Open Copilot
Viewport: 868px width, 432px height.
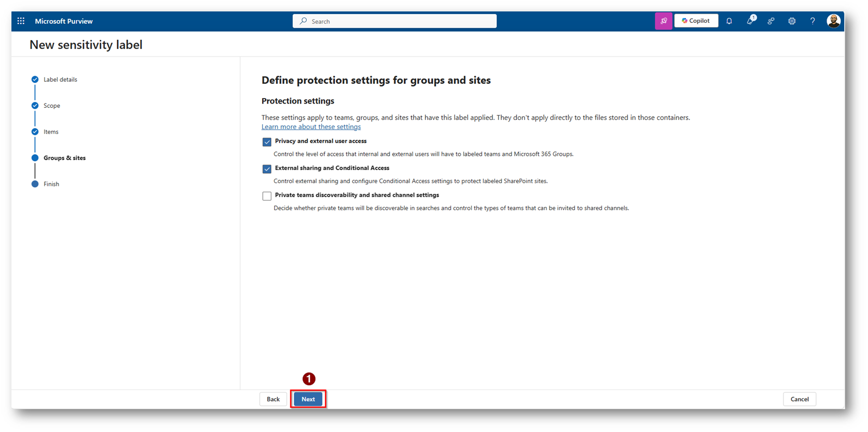click(x=696, y=21)
